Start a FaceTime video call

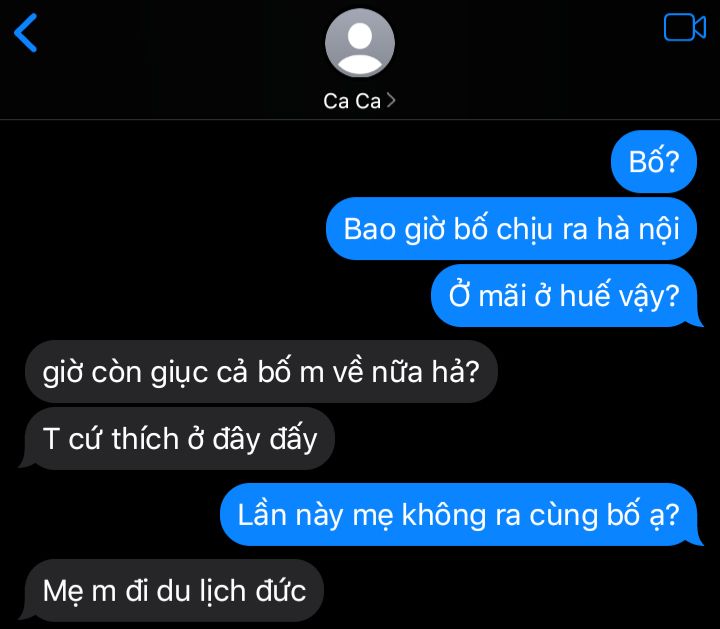(x=685, y=28)
